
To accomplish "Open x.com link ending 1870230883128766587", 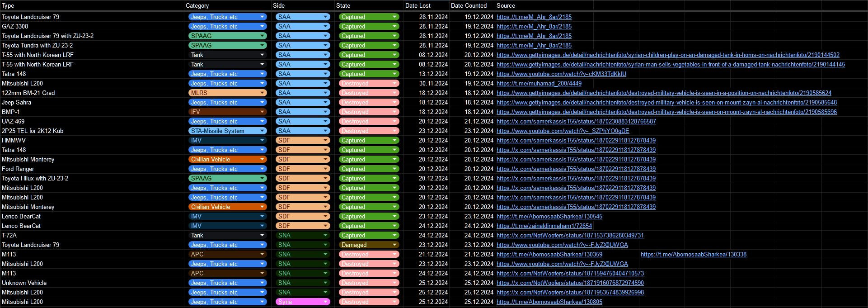I will pos(576,121).
